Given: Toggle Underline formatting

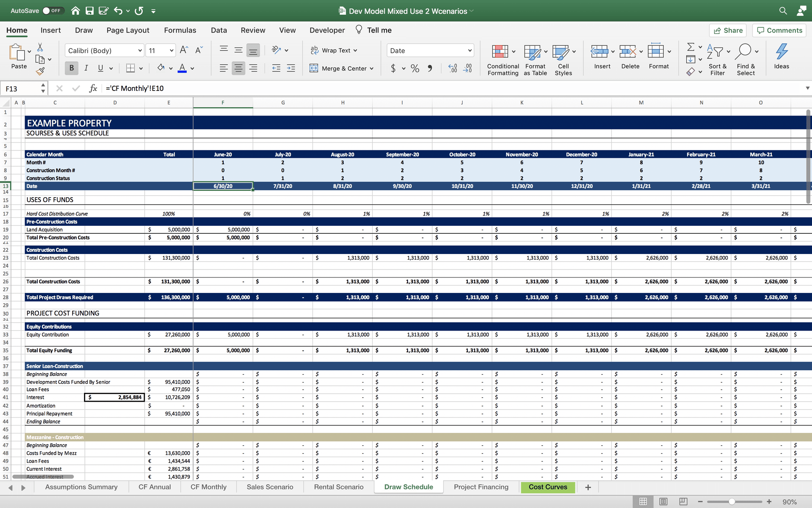Looking at the screenshot, I should 101,68.
